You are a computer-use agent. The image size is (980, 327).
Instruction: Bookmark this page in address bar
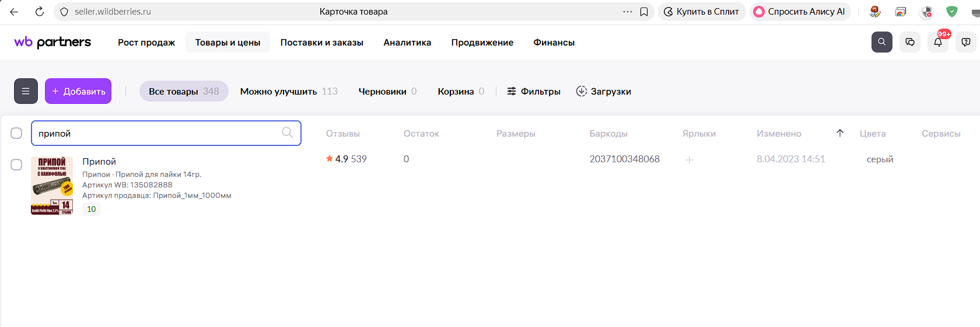644,12
